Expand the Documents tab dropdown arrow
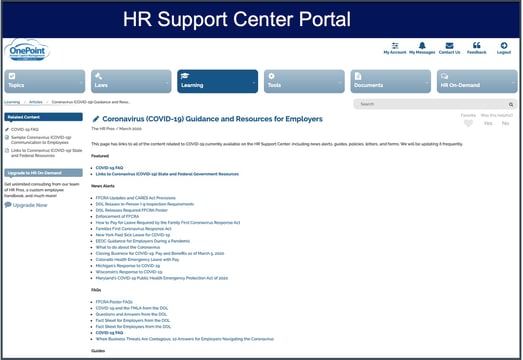Image resolution: width=523 pixels, height=360 pixels. coord(427,82)
